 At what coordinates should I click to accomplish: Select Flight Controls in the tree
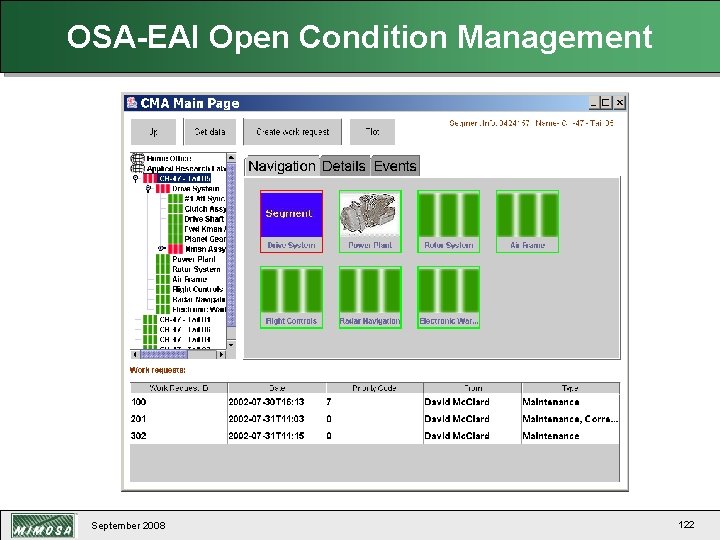(197, 289)
